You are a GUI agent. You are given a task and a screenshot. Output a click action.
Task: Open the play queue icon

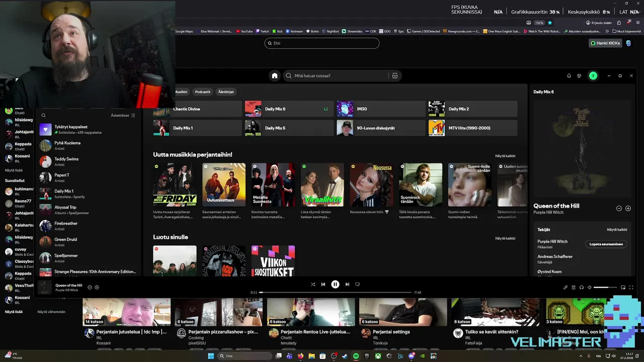pyautogui.click(x=574, y=288)
